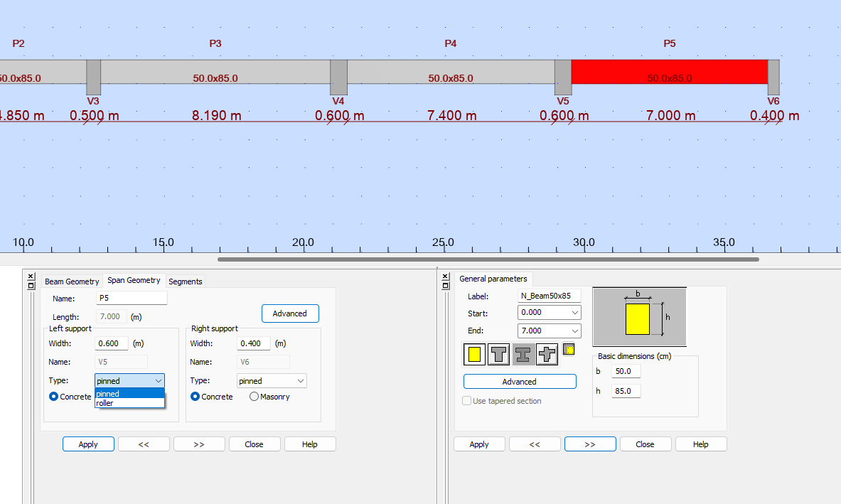The height and width of the screenshot is (504, 841).
Task: Click the 7.400 m span dimension
Action: pos(452,116)
